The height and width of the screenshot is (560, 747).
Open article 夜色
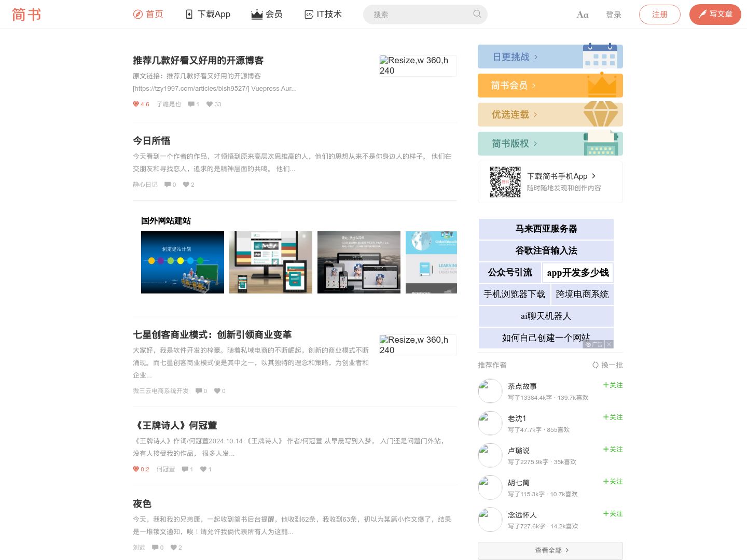tap(142, 504)
